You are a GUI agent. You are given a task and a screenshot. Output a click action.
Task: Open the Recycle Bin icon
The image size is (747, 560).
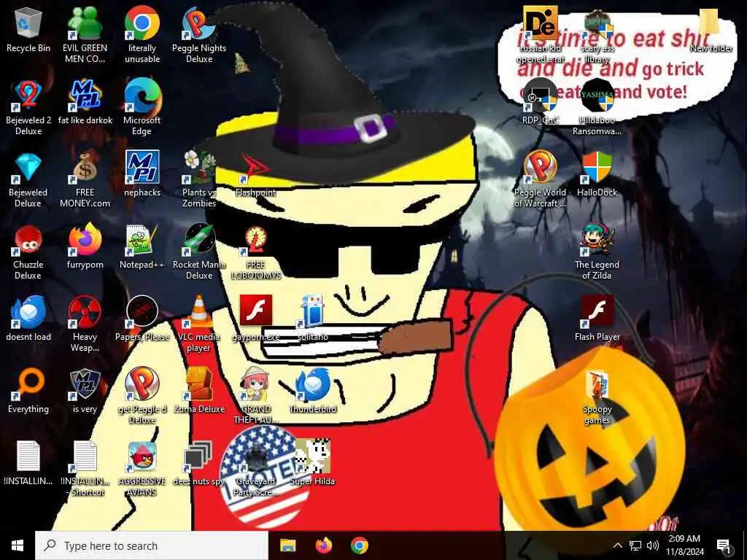click(28, 24)
